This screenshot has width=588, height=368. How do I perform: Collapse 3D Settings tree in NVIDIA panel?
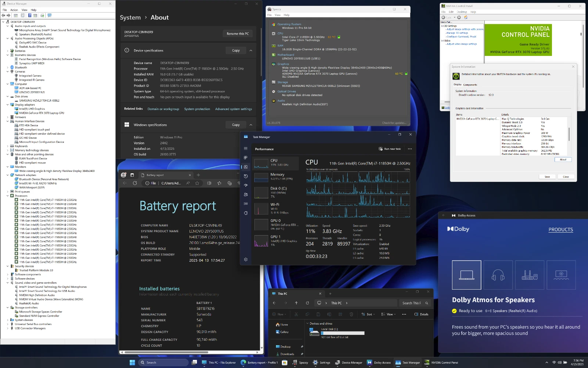[x=442, y=26]
